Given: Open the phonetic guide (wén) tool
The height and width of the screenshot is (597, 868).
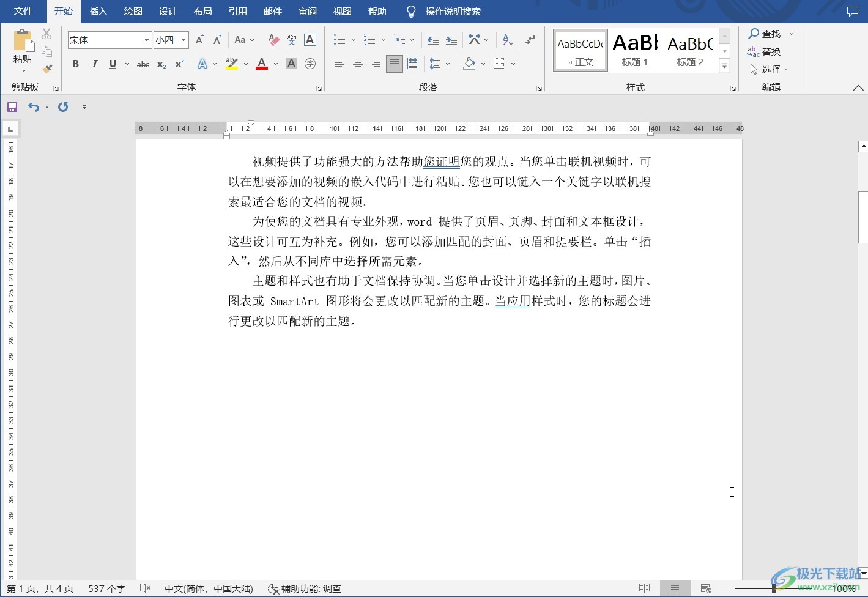Looking at the screenshot, I should tap(292, 40).
